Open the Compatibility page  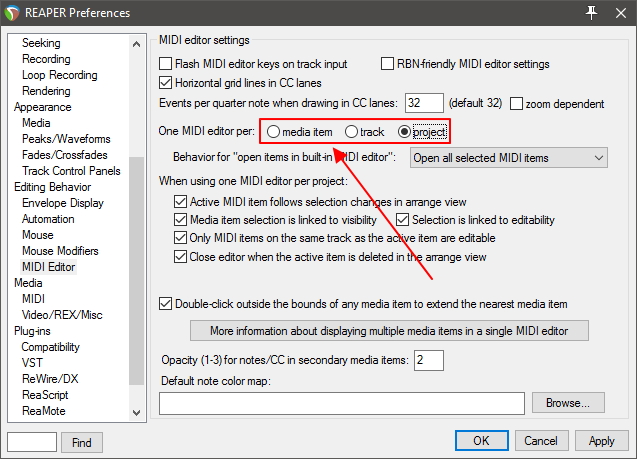[50, 347]
